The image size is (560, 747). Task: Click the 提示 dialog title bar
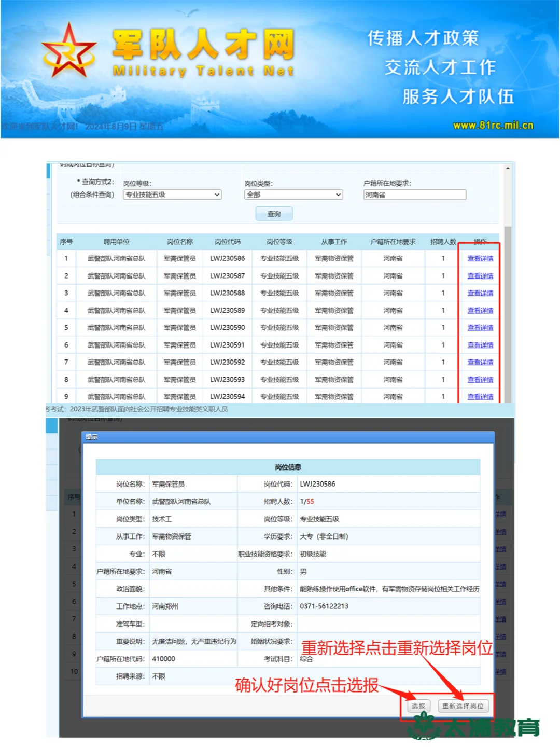point(288,437)
